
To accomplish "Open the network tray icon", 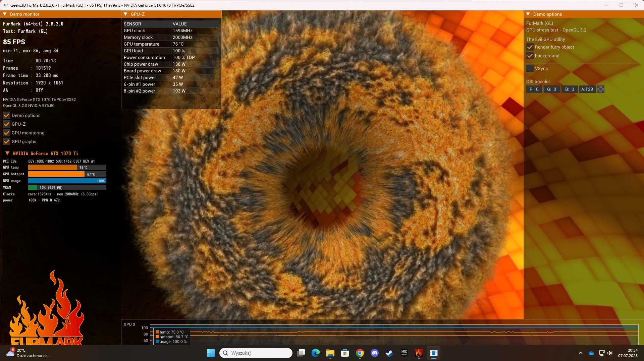I will point(602,353).
